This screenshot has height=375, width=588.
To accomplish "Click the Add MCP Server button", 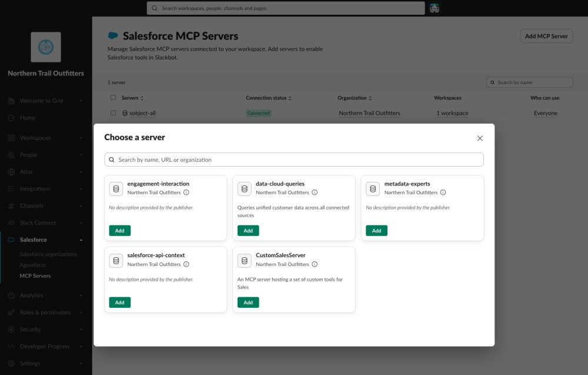I will point(546,36).
